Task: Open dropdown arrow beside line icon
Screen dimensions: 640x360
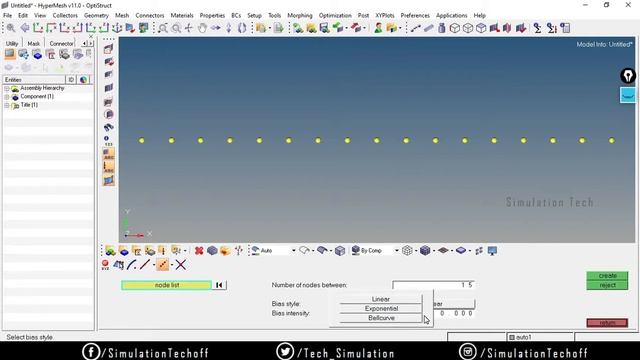Action: point(153,265)
